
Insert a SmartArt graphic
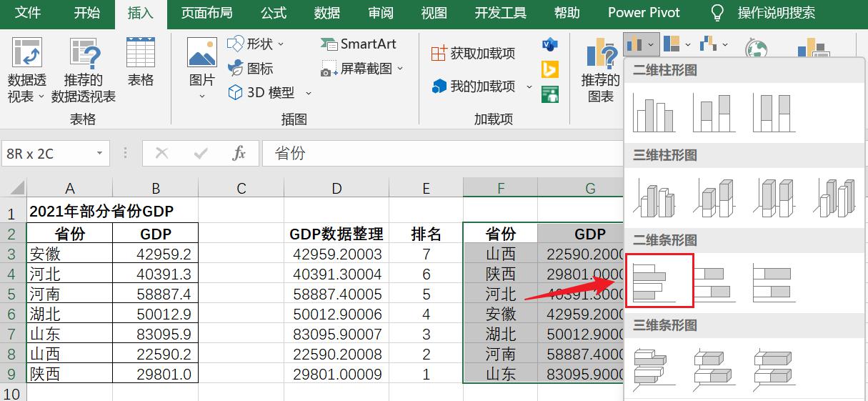click(x=359, y=44)
